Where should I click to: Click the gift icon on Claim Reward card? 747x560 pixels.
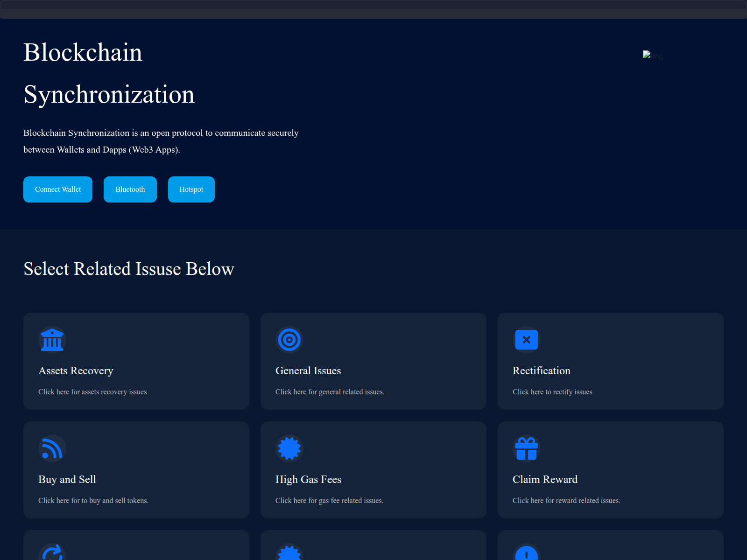526,448
